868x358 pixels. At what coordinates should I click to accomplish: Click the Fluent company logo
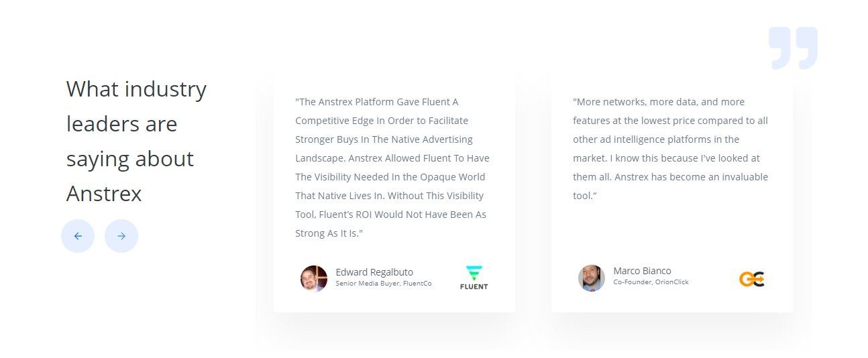coord(474,278)
